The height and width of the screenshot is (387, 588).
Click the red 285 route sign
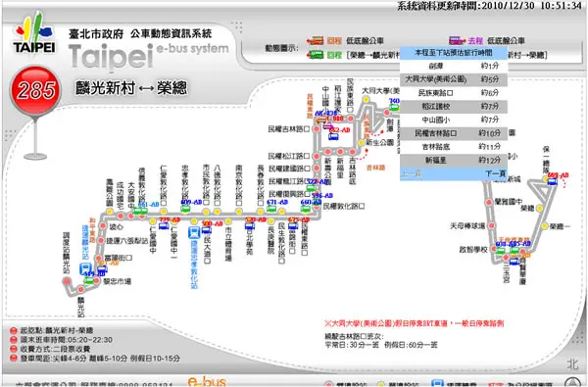(x=35, y=90)
